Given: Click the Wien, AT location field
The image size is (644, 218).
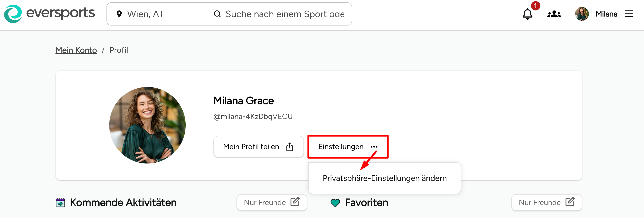Looking at the screenshot, I should pyautogui.click(x=156, y=14).
